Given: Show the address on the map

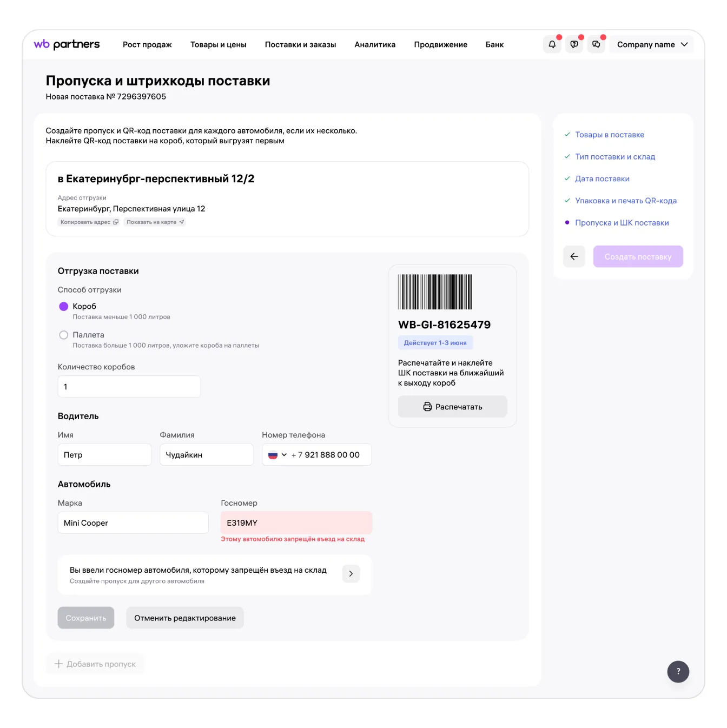Looking at the screenshot, I should pos(155,222).
